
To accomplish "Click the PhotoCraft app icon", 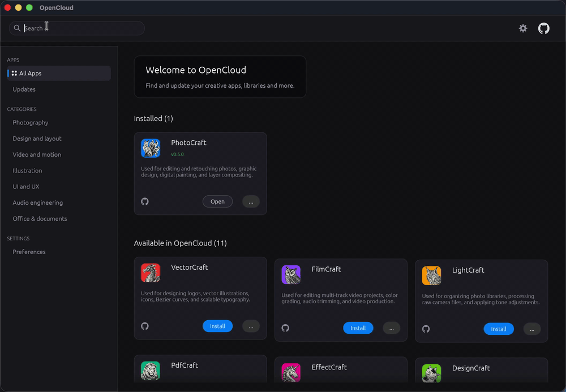I will point(150,148).
